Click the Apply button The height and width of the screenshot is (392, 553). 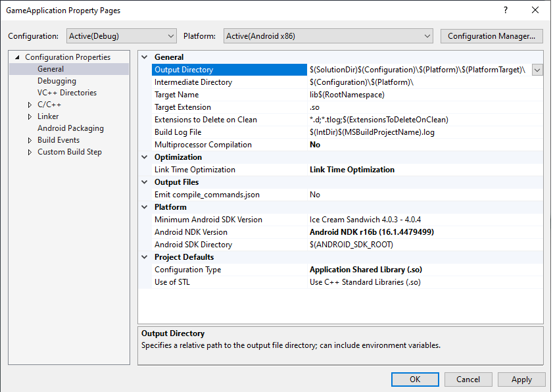(521, 380)
